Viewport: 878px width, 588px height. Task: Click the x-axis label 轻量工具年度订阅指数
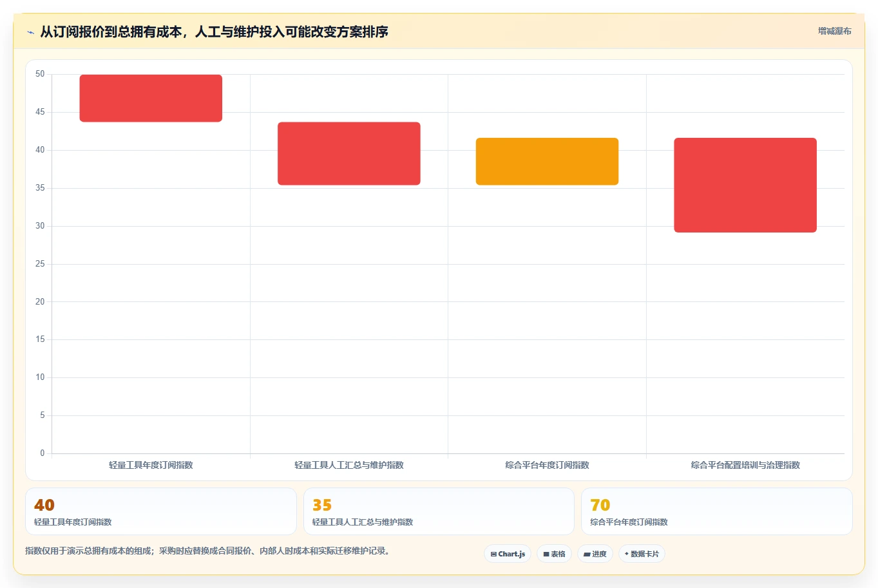tap(151, 465)
